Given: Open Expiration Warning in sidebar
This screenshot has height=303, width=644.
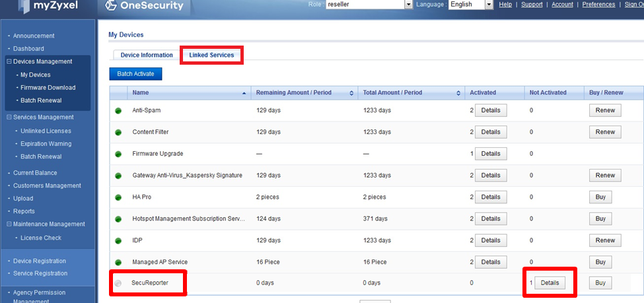Looking at the screenshot, I should (46, 144).
